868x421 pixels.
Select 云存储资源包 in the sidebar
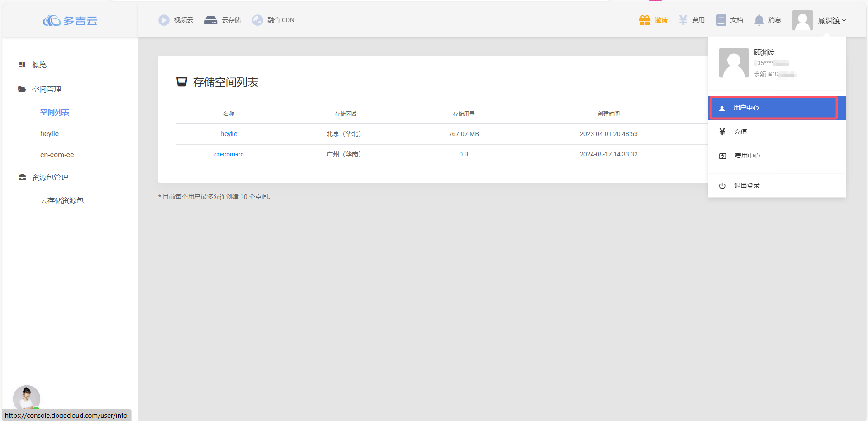click(62, 200)
